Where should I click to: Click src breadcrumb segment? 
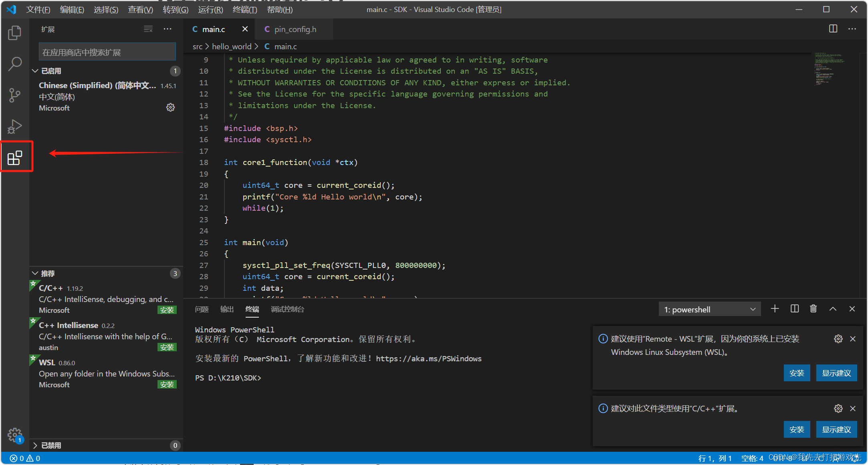click(198, 46)
